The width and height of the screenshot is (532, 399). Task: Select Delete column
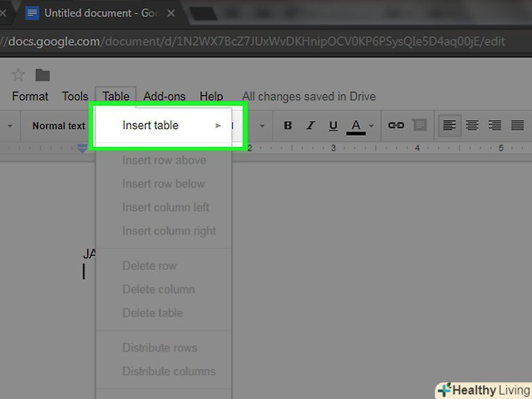pos(164,289)
